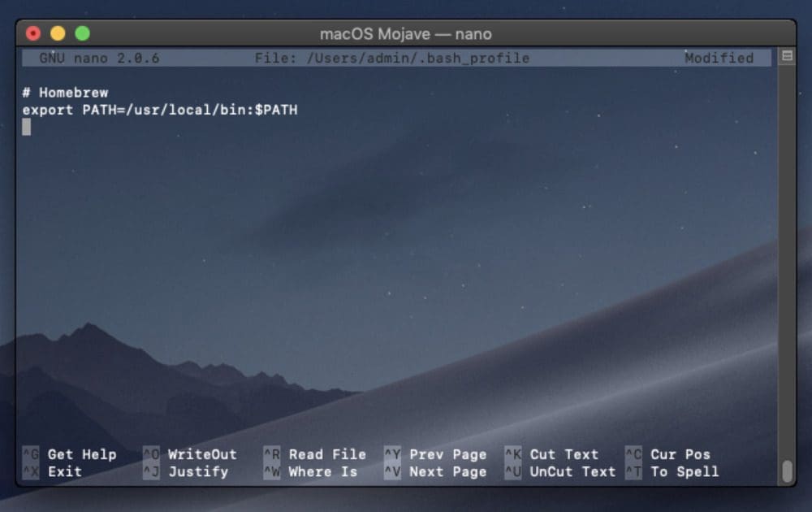Click the cursor block on the empty line

coord(27,127)
